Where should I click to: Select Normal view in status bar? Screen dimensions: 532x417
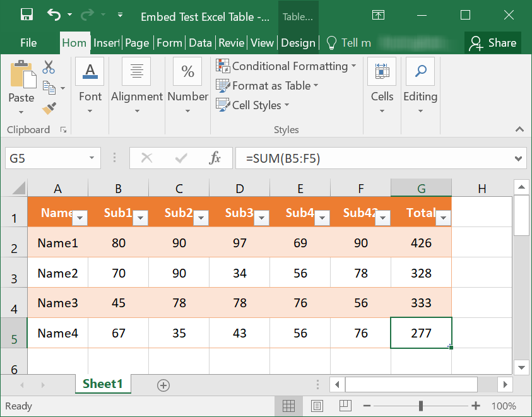(x=289, y=406)
